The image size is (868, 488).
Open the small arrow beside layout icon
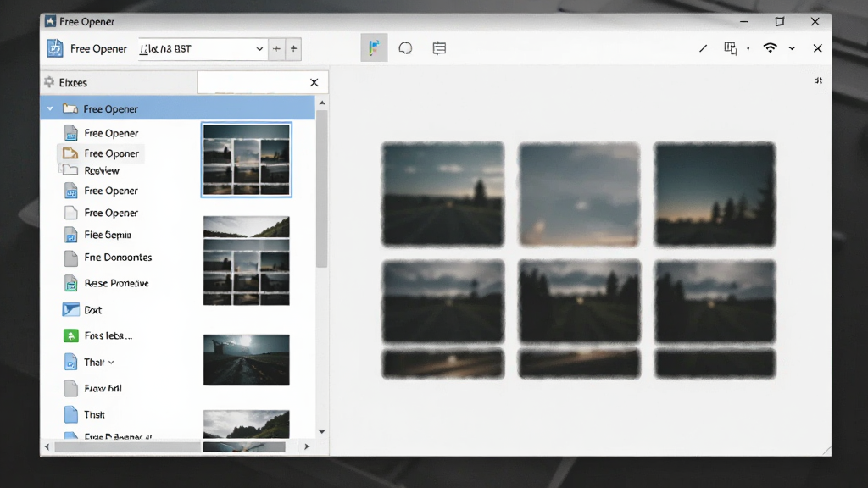(748, 48)
